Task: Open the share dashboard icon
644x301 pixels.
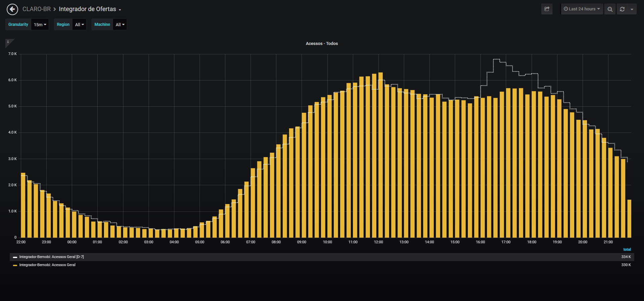Action: 547,9
